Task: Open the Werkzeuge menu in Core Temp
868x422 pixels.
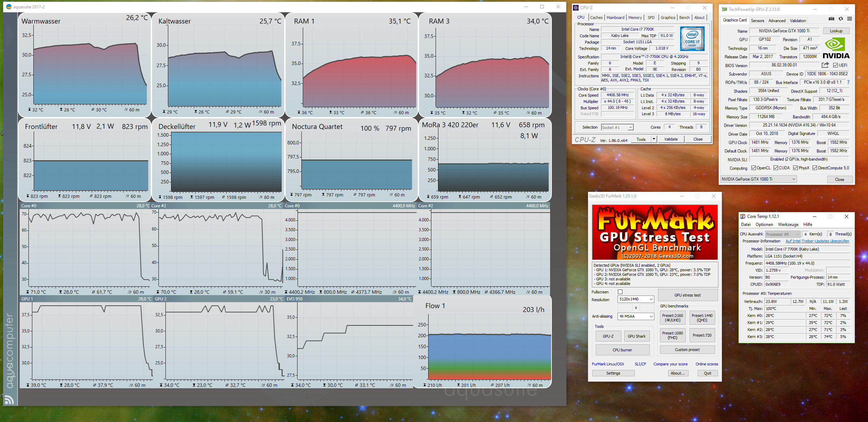Action: pos(788,225)
